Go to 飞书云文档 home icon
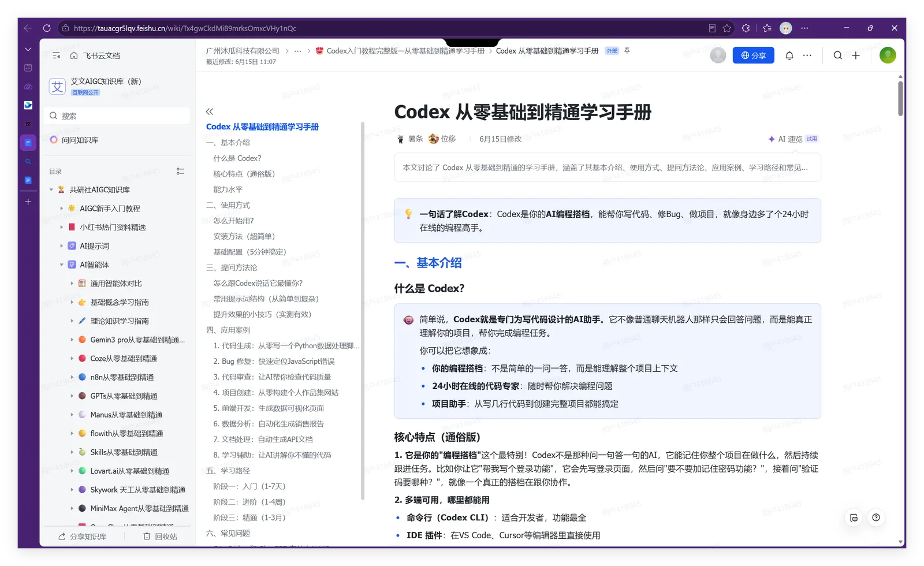The height and width of the screenshot is (566, 924). click(74, 55)
